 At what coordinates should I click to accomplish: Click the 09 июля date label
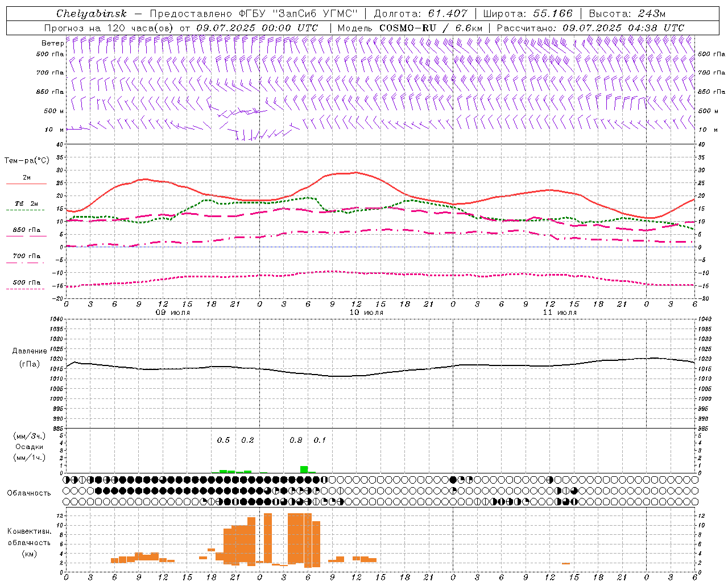[173, 313]
